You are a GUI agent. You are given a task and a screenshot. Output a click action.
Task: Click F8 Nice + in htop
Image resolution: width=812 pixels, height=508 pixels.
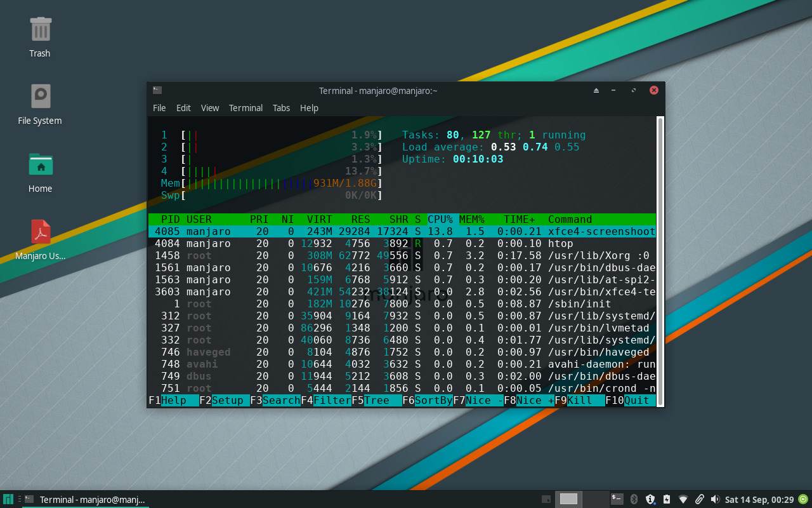(x=529, y=400)
